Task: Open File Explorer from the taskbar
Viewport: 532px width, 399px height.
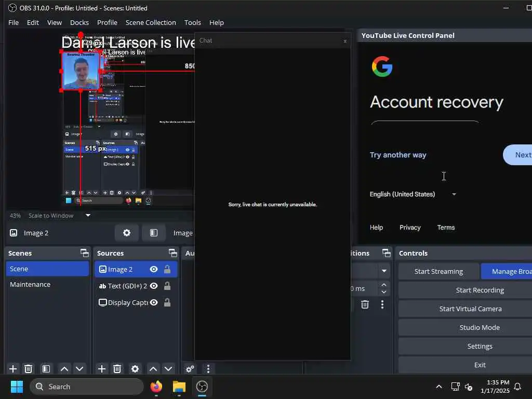Action: [179, 387]
